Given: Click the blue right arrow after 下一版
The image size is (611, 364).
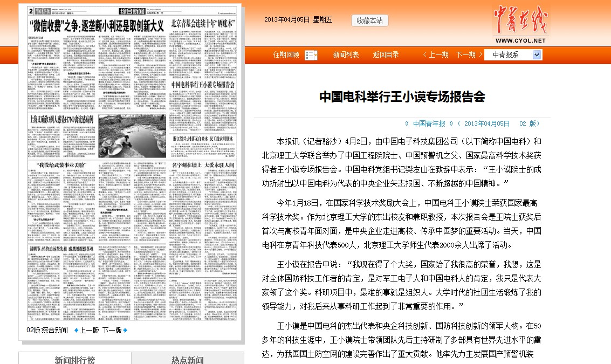Looking at the screenshot, I should (x=125, y=329).
